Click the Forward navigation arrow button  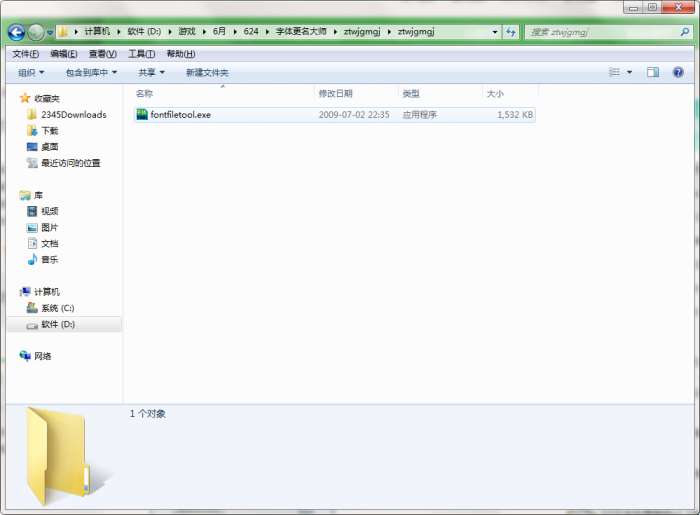pos(36,32)
